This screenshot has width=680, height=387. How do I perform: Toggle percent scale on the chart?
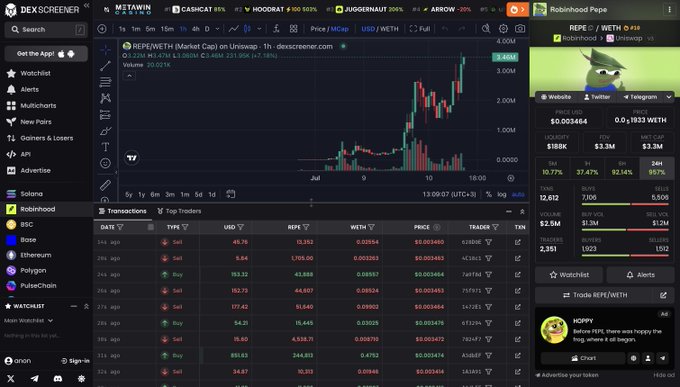tap(489, 194)
